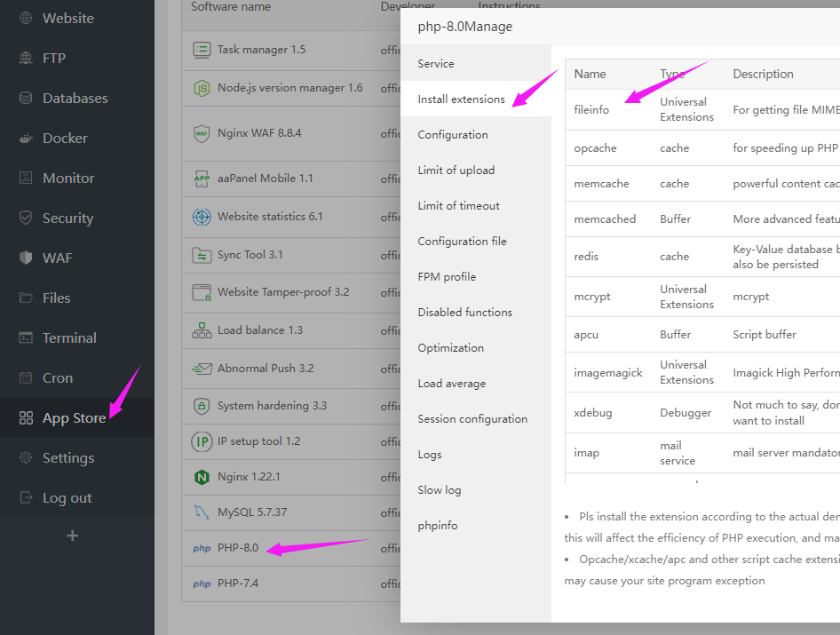Click the Task manager 1.5 name
Viewport: 840px width, 635px height.
[261, 50]
